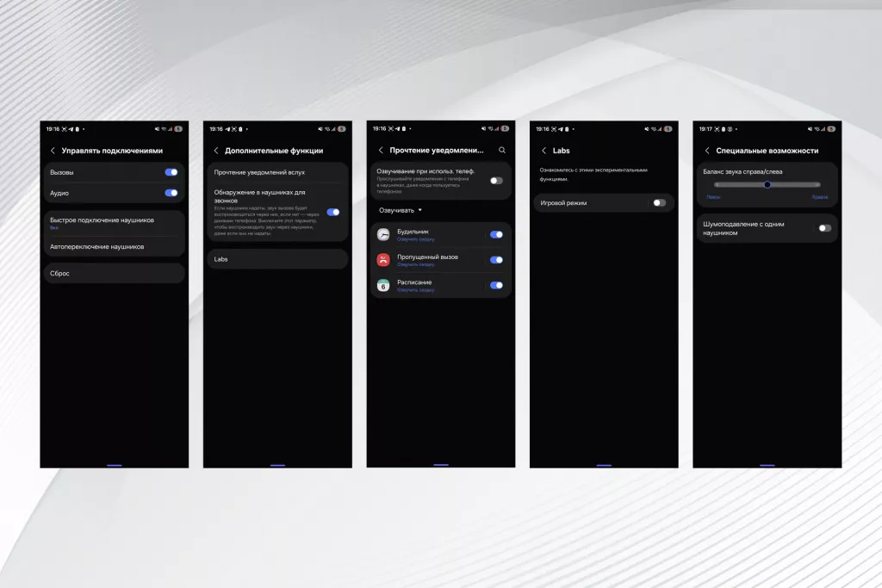Toggle the Аудио switch
The image size is (882, 588).
coord(171,193)
